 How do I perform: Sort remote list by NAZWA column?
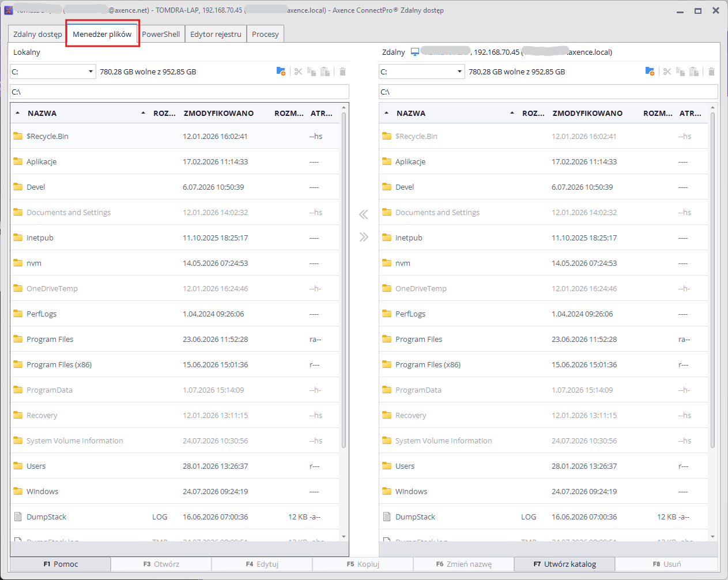tap(411, 113)
